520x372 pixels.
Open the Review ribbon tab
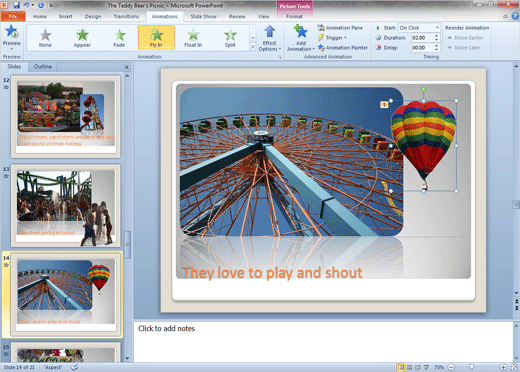pos(237,16)
